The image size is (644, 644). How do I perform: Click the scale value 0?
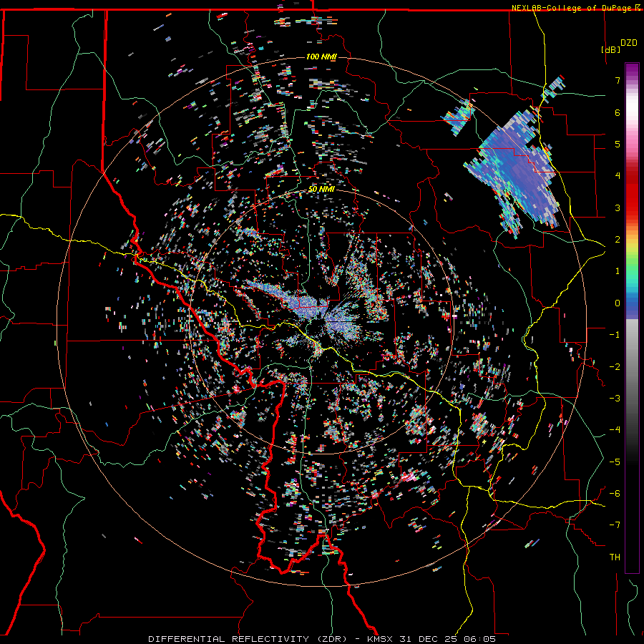618,303
